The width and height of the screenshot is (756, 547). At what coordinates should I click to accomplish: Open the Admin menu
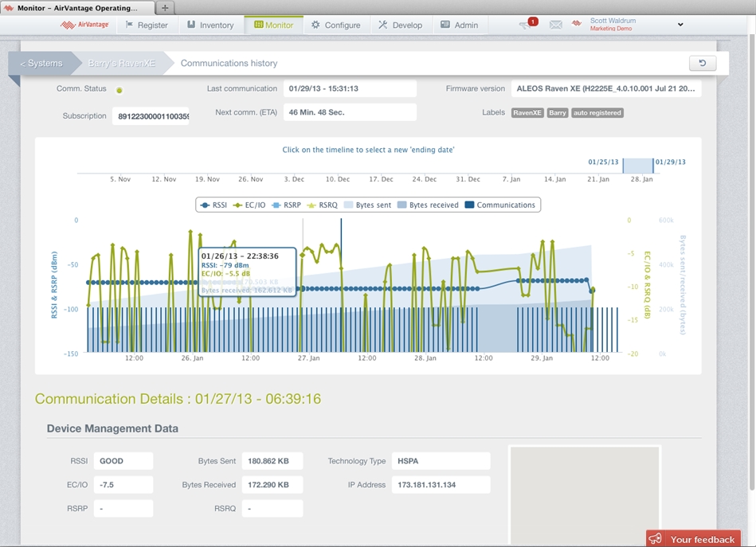pyautogui.click(x=460, y=25)
